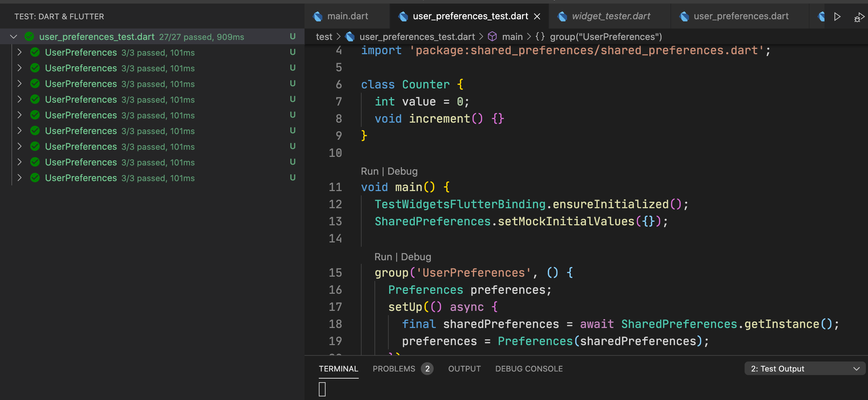
Task: Expand the first UserPreferences test group
Action: [x=19, y=52]
